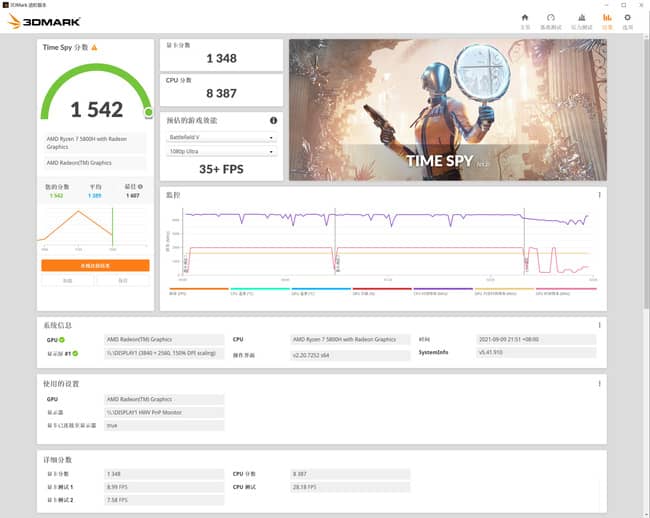Click the 7.58 FPS graphics test 2 value
Viewport: 650px width, 518px height.
click(164, 500)
